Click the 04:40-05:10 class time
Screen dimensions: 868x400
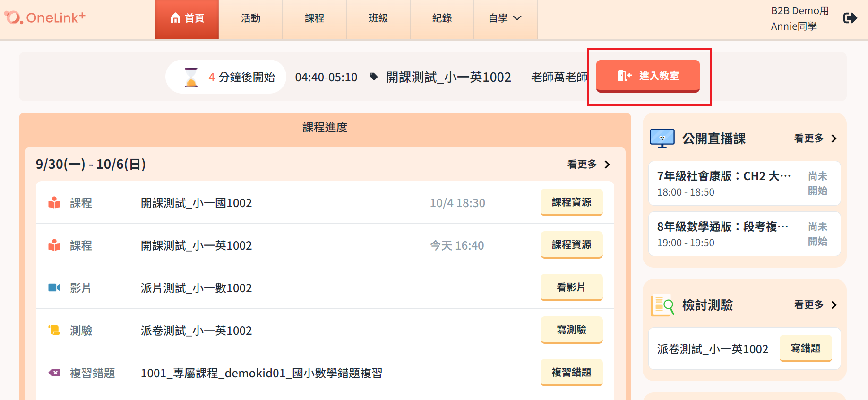(x=326, y=77)
